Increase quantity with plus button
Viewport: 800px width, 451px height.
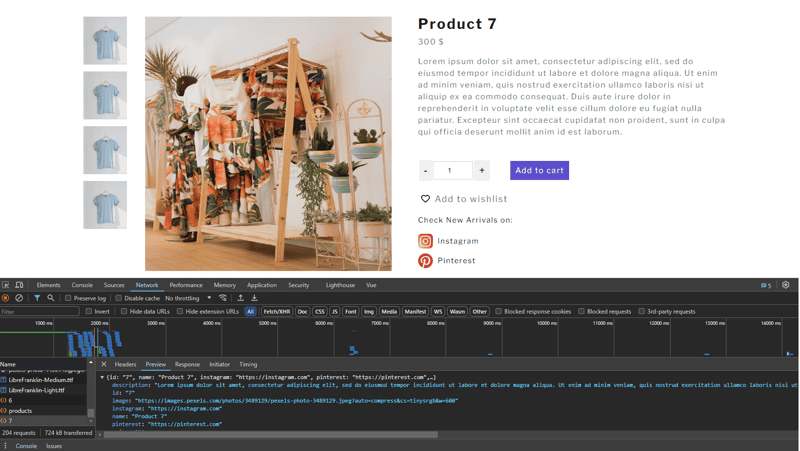coord(482,170)
